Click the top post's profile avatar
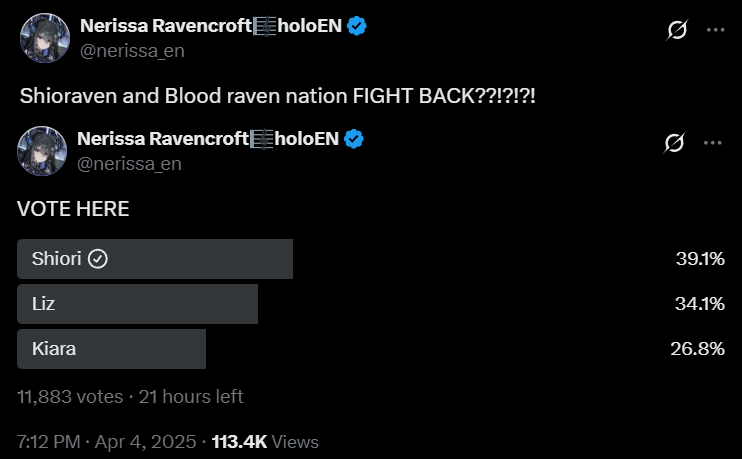 pos(42,38)
